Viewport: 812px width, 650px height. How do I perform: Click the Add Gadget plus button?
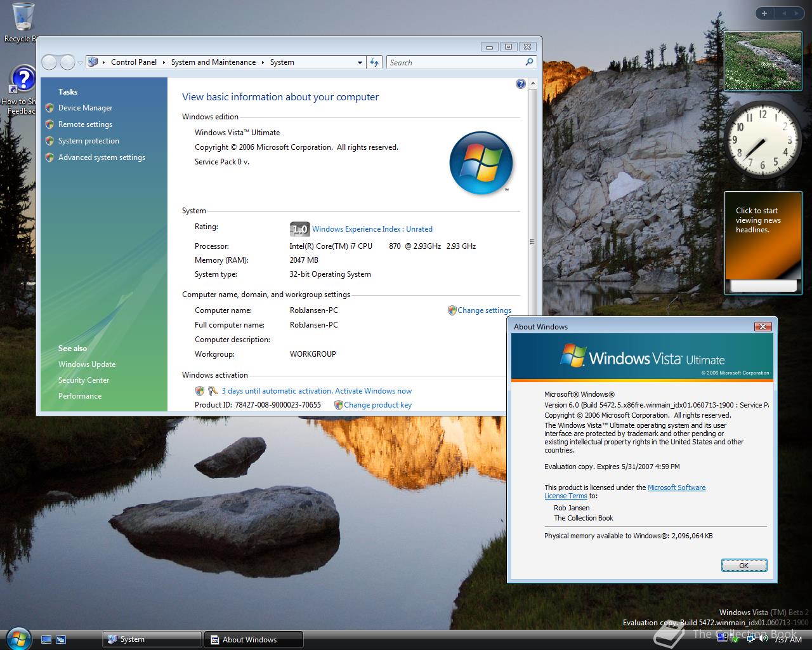pyautogui.click(x=764, y=13)
